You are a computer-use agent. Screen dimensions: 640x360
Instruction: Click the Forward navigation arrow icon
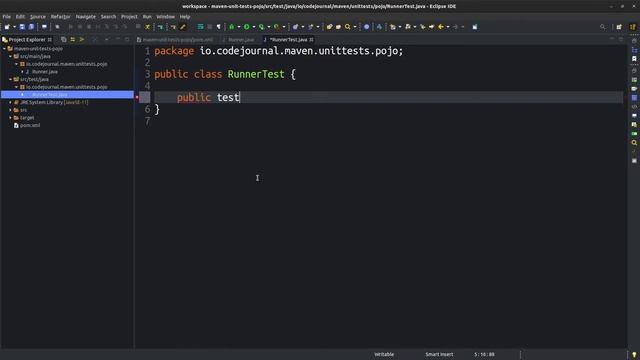pos(456,27)
